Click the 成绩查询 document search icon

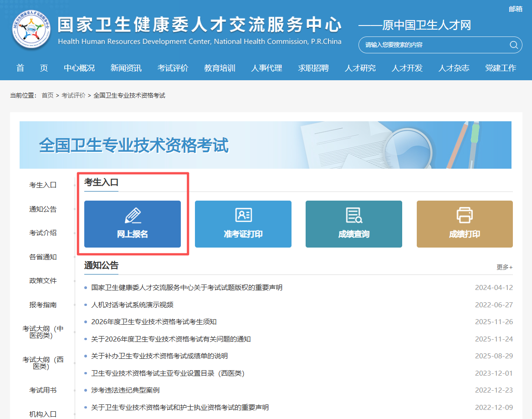click(354, 215)
